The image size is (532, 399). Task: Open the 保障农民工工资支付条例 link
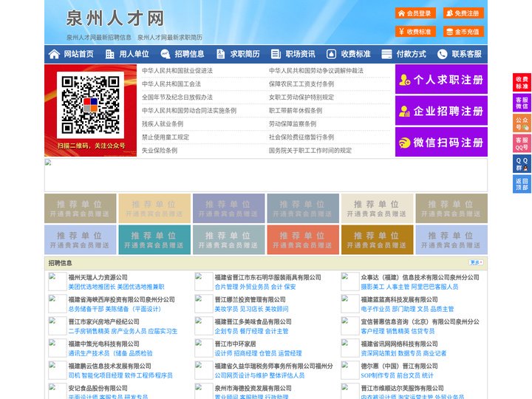tap(301, 83)
